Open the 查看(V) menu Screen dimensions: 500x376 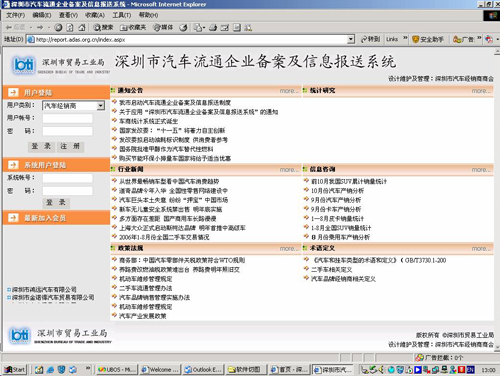point(68,15)
